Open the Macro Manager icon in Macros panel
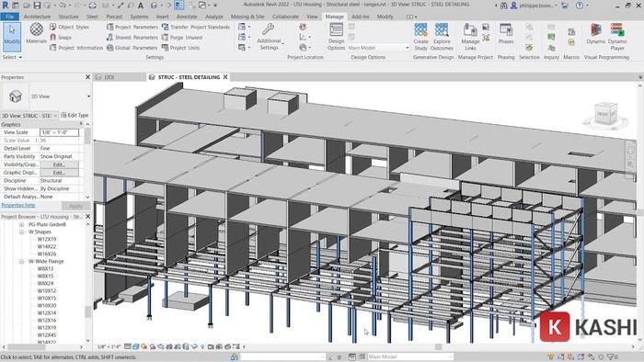Screen dimensions: 644x362 point(571,31)
